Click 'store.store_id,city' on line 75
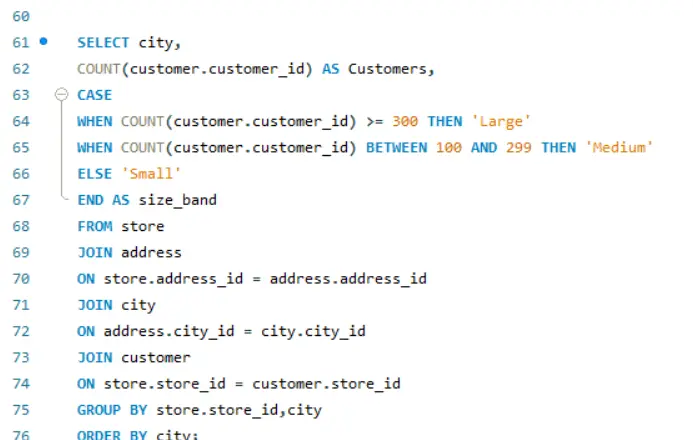693x440 pixels. coord(239,410)
